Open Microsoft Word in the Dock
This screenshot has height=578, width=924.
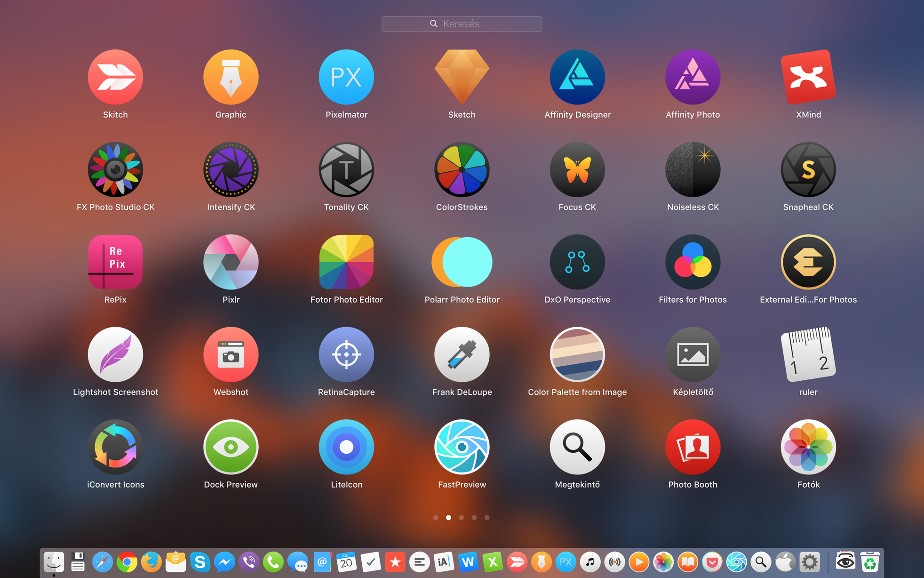468,562
